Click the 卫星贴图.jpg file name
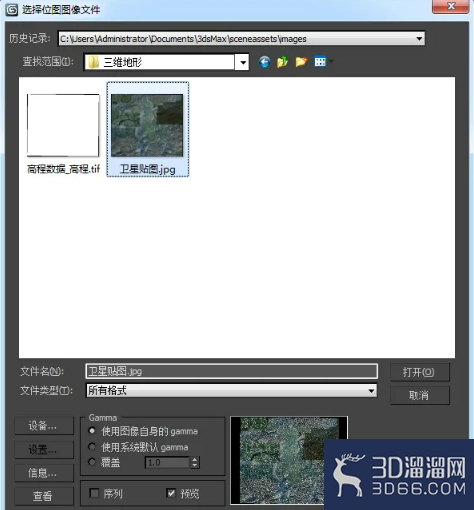474x510 pixels. [148, 169]
